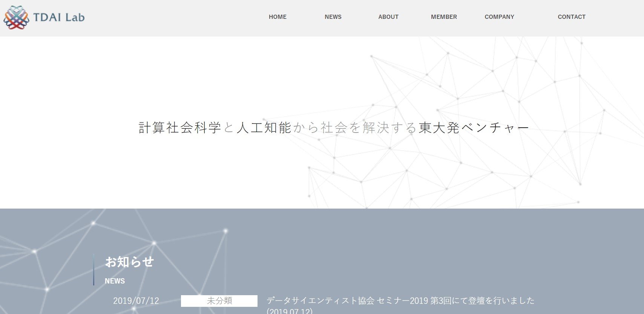644x314 pixels.
Task: Open the CONTACT page
Action: (x=572, y=17)
